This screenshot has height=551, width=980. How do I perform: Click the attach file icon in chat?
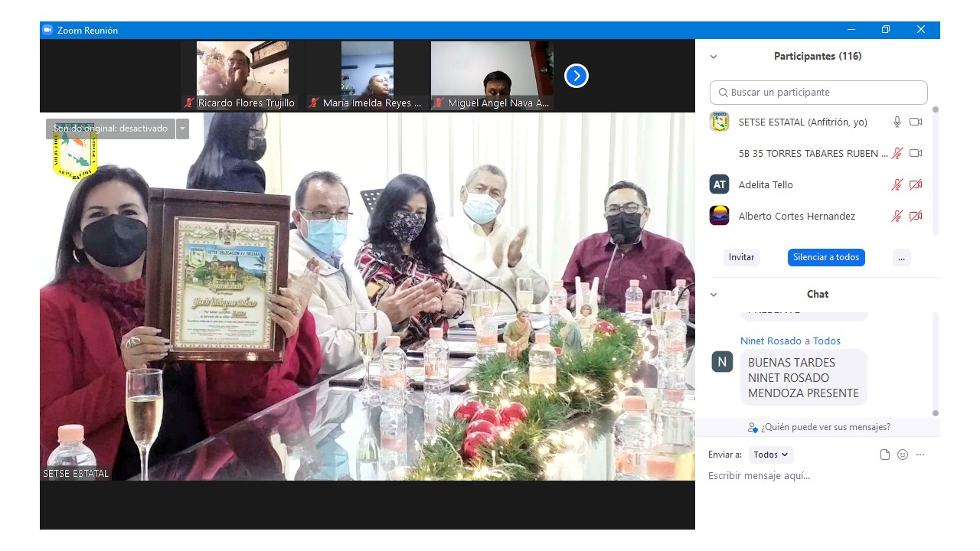pyautogui.click(x=885, y=455)
